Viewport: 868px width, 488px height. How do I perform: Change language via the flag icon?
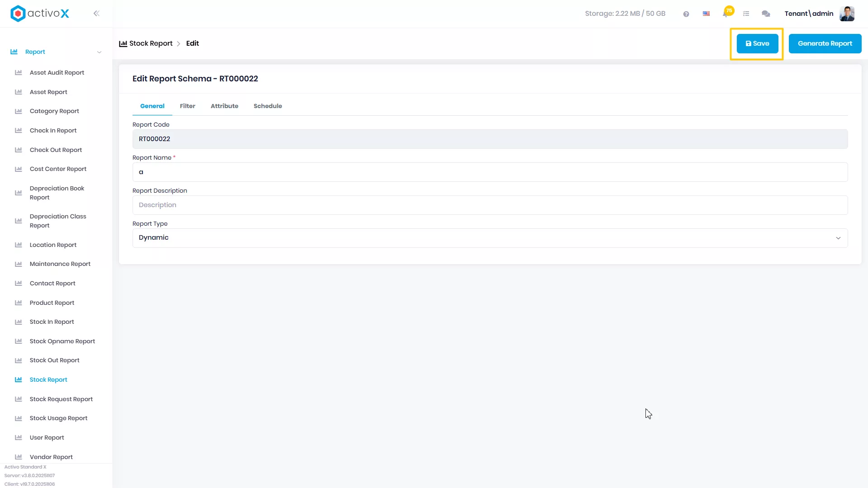click(x=706, y=14)
